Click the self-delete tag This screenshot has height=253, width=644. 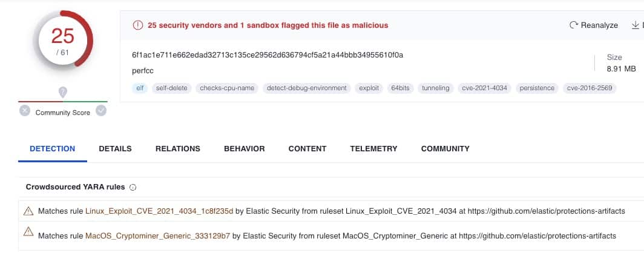tap(172, 88)
